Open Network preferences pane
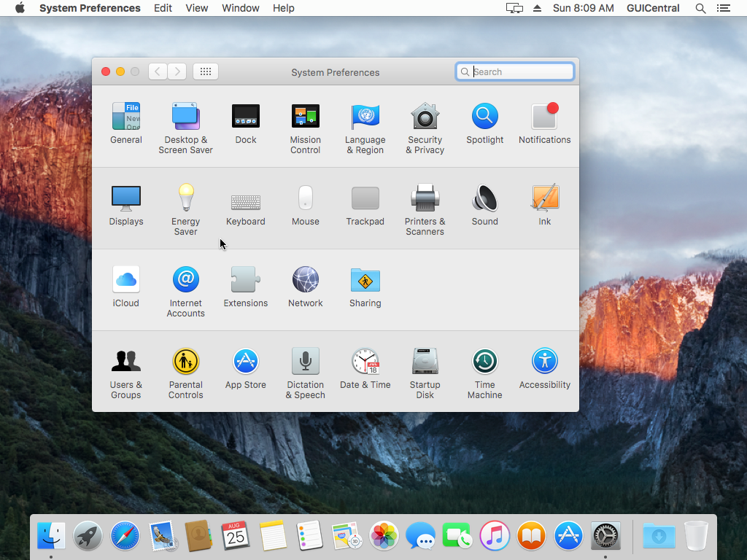The image size is (747, 560). (306, 287)
